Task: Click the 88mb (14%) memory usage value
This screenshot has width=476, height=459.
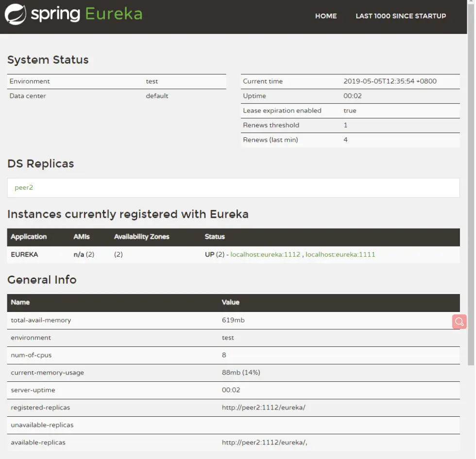Action: click(241, 373)
